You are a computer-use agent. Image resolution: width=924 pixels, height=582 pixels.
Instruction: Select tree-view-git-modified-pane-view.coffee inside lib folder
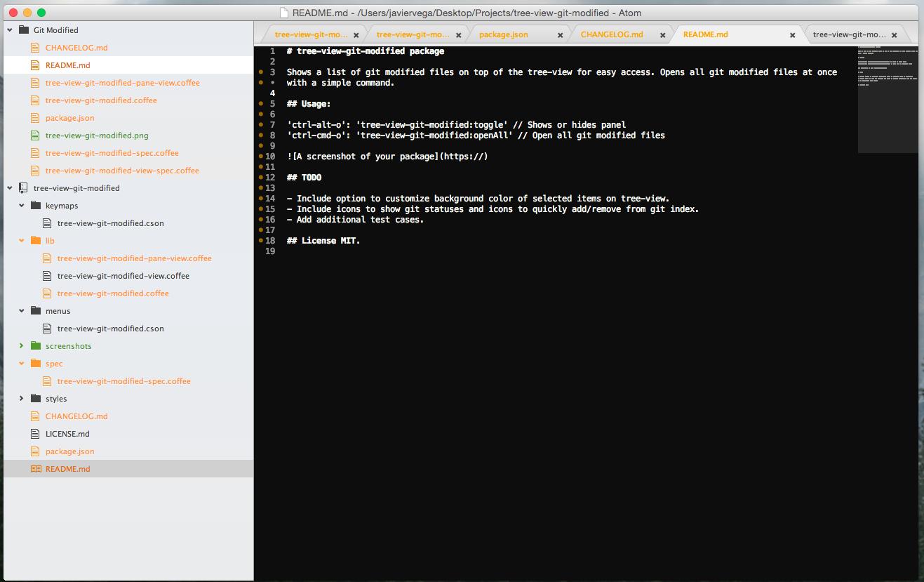point(135,258)
